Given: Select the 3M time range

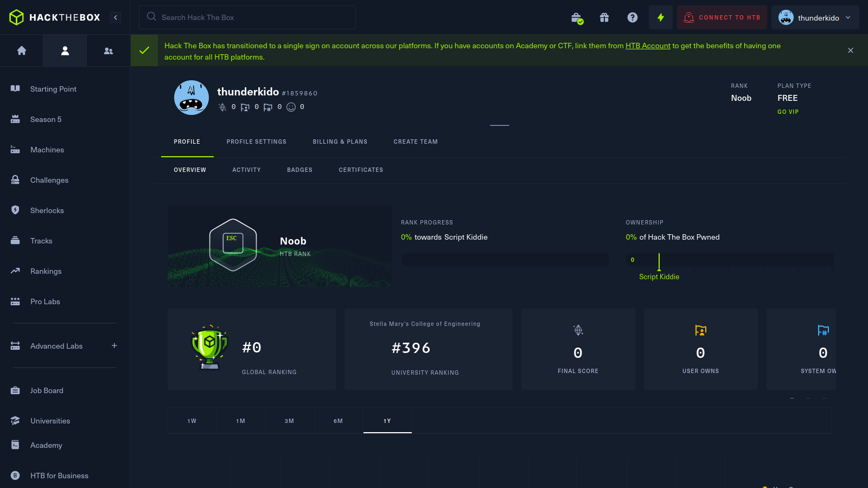Looking at the screenshot, I should click(290, 421).
